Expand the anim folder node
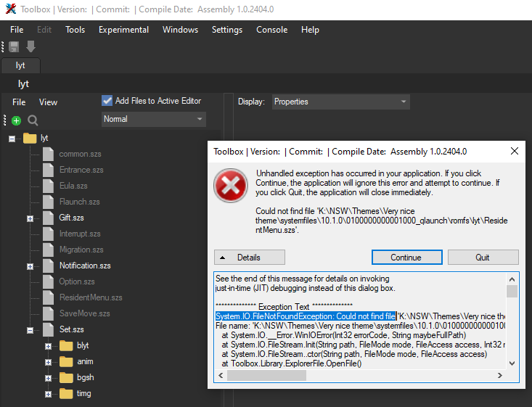 click(48, 362)
